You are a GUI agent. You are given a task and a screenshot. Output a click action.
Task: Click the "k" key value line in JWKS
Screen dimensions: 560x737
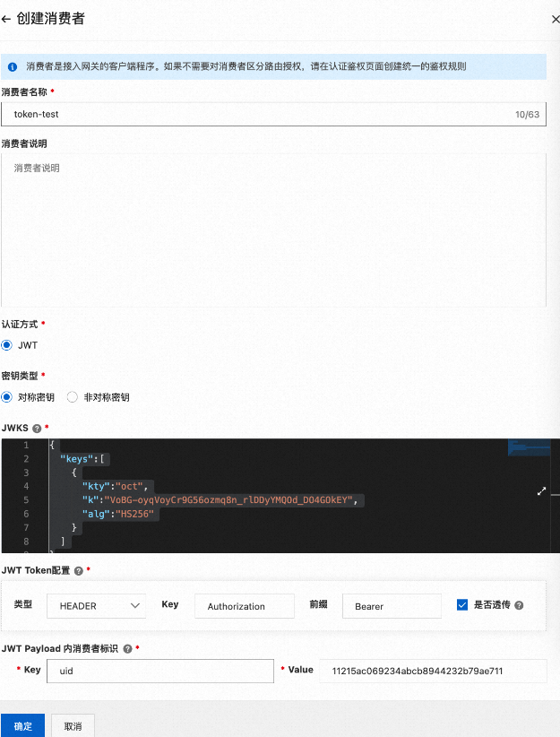[220, 500]
